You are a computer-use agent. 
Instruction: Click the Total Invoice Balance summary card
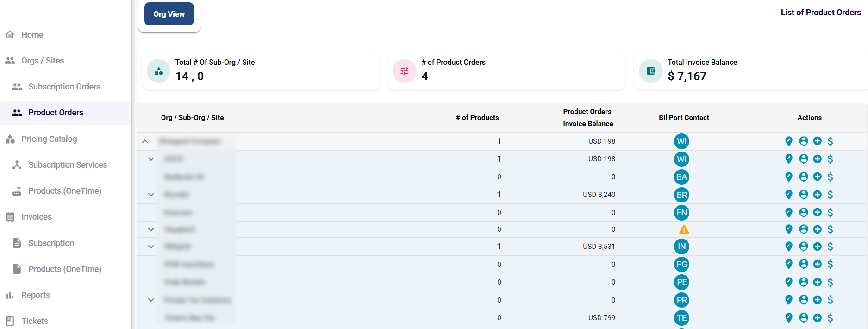[750, 71]
